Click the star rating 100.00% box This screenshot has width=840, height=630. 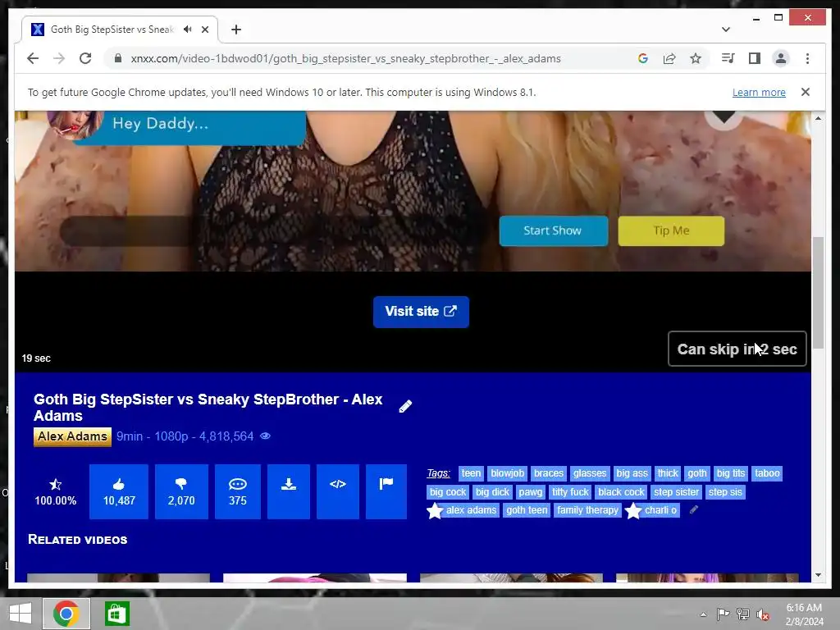pos(55,492)
